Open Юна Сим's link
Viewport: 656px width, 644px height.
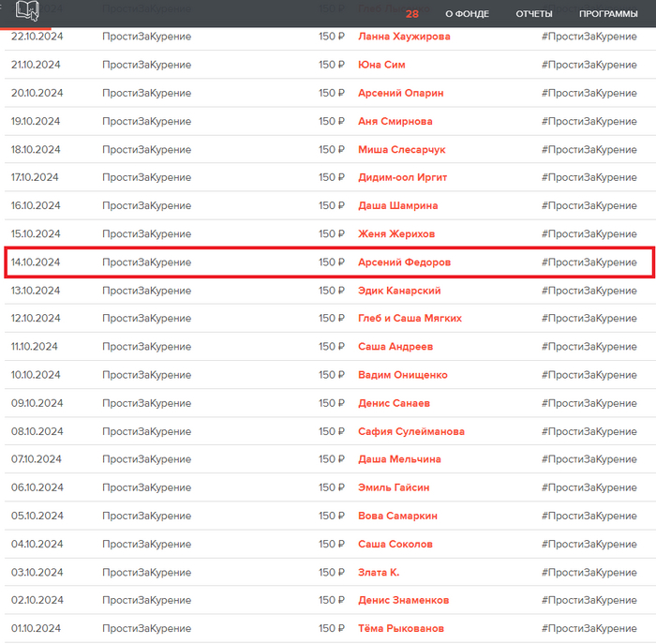[x=381, y=65]
